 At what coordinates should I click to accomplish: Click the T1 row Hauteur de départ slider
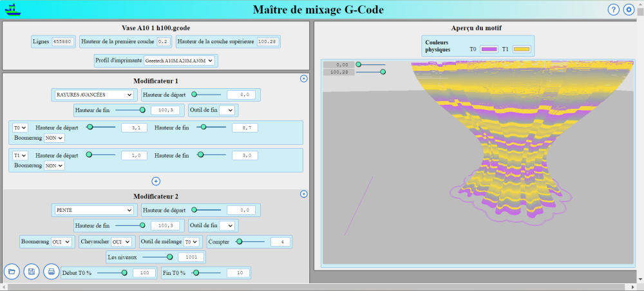coord(101,155)
